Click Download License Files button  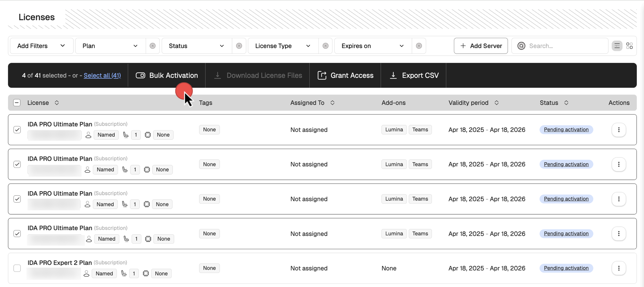coord(258,76)
